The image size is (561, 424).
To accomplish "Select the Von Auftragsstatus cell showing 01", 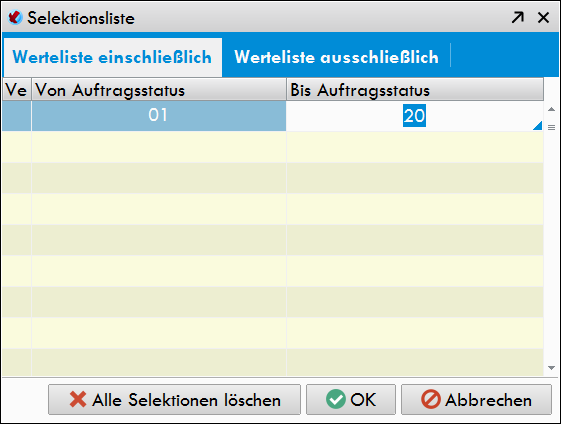I will point(159,116).
